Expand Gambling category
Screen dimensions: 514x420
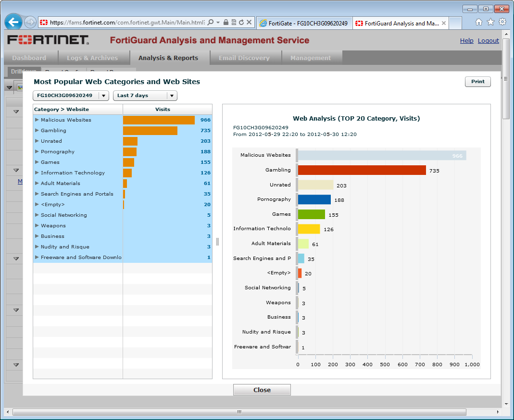coord(37,130)
